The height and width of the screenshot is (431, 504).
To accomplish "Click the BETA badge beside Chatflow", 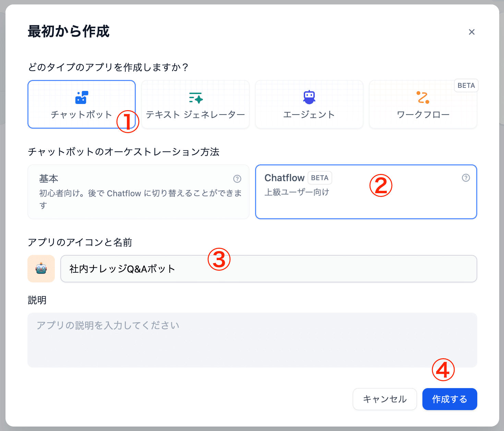I will pos(320,178).
